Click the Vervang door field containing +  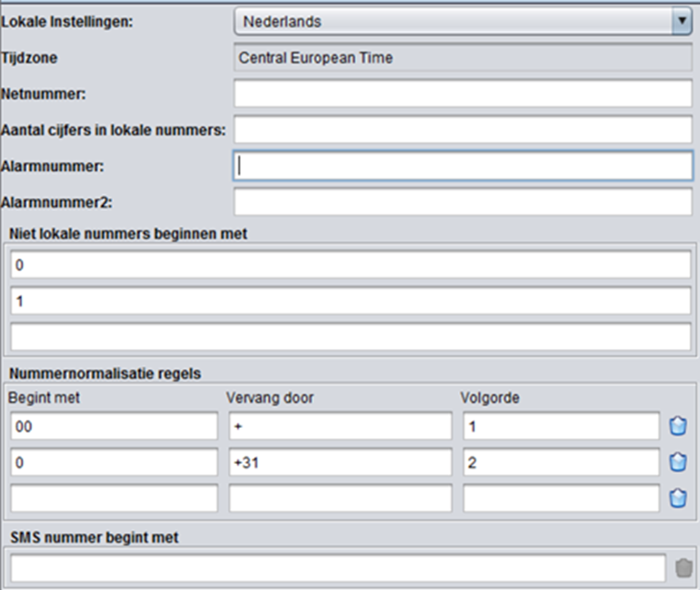coord(340,426)
